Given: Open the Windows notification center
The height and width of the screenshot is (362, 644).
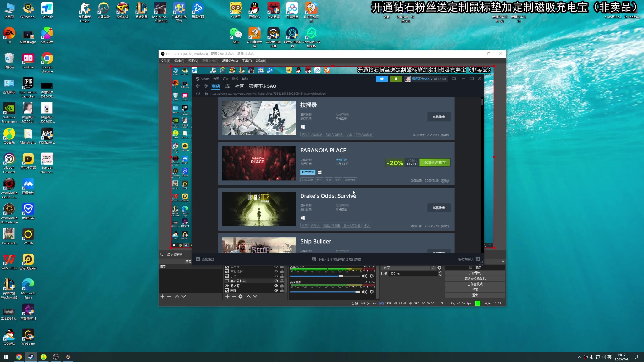Looking at the screenshot, I should 636,357.
